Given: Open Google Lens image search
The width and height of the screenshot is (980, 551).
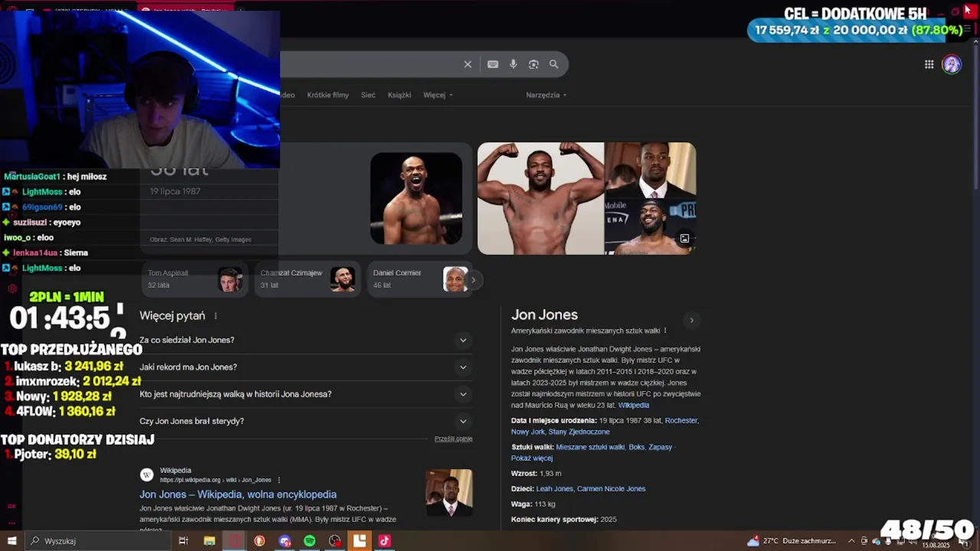Looking at the screenshot, I should click(534, 64).
